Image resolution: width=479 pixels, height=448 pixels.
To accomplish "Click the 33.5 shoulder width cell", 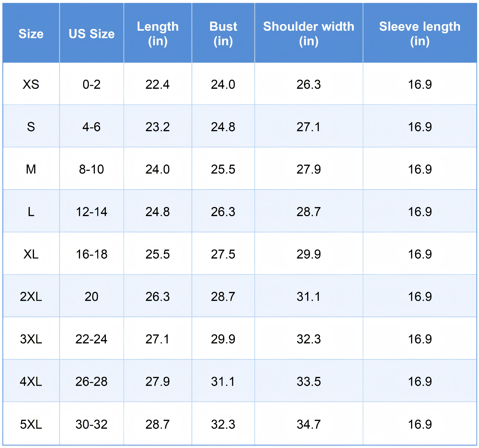I will click(309, 382).
